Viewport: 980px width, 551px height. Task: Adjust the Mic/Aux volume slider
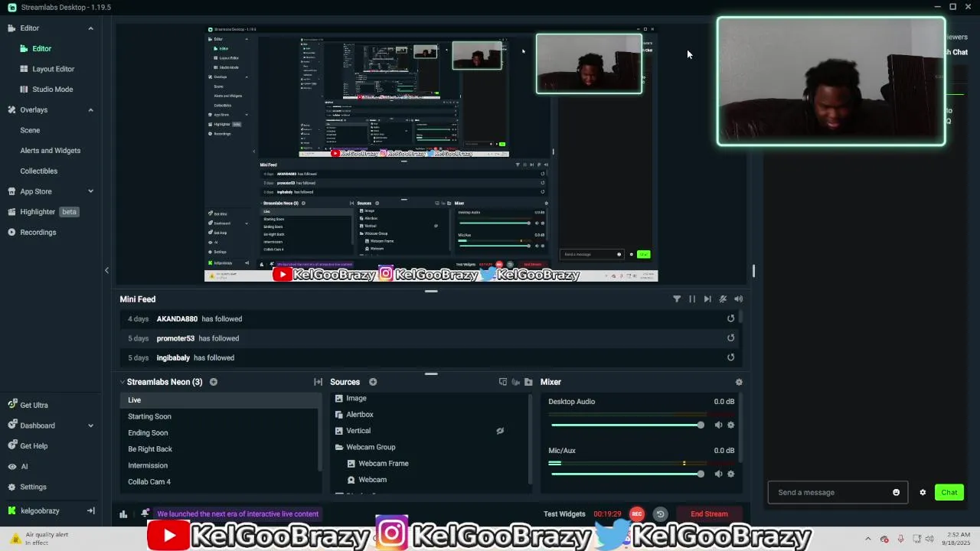(626, 474)
